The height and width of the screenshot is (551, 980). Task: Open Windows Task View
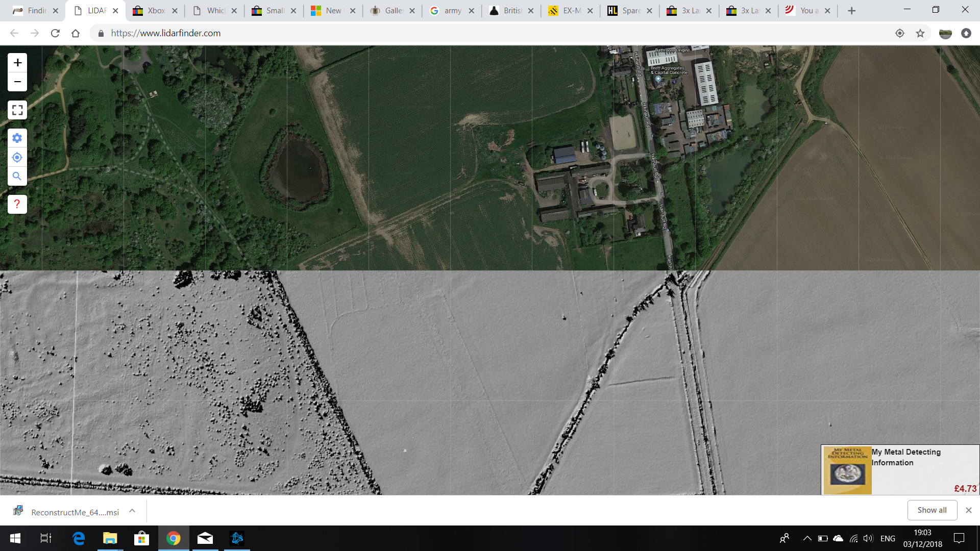pyautogui.click(x=45, y=538)
